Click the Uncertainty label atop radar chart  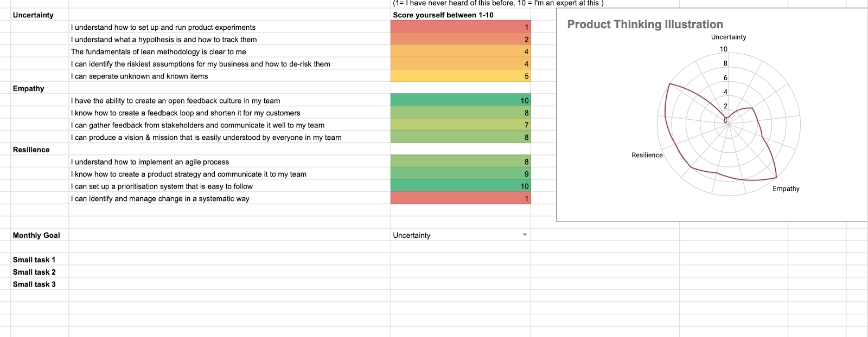[x=728, y=37]
